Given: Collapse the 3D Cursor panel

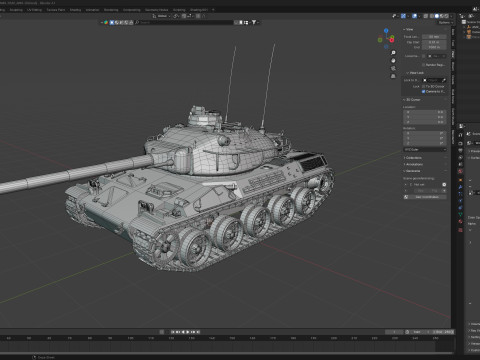Looking at the screenshot, I should click(x=412, y=99).
